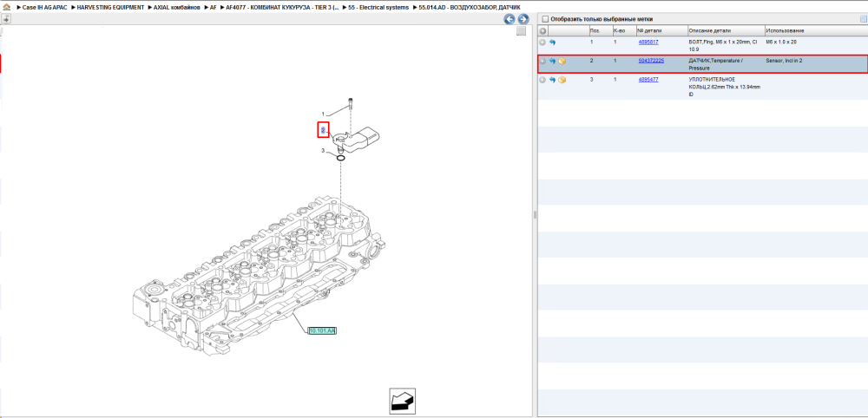The width and height of the screenshot is (868, 418).
Task: Open the Case IH AG APAC breadcrumb
Action: click(44, 8)
